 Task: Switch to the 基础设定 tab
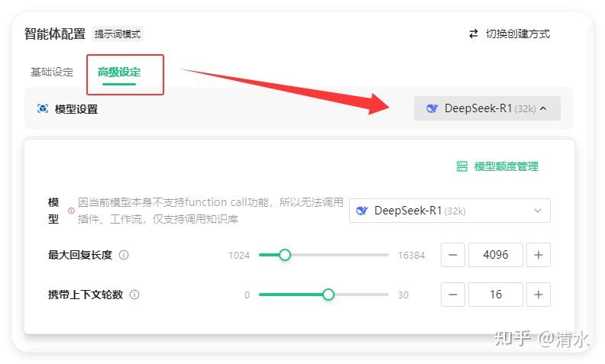pyautogui.click(x=52, y=72)
